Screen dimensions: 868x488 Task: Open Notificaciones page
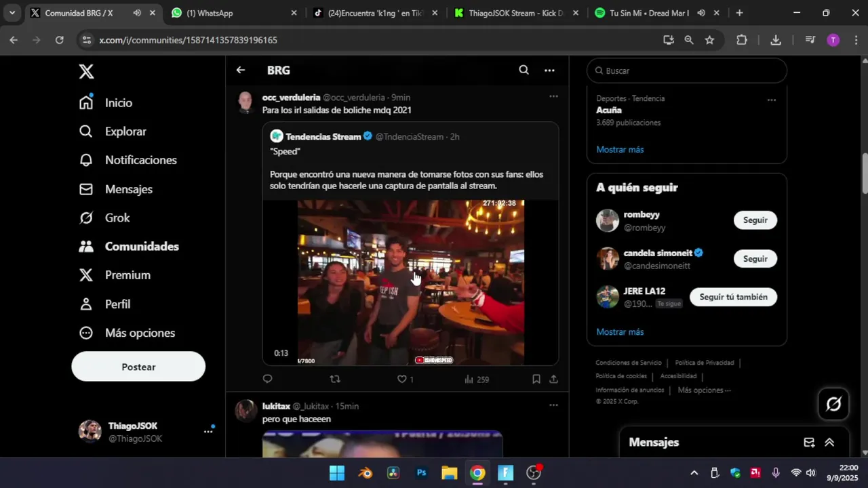(127, 160)
